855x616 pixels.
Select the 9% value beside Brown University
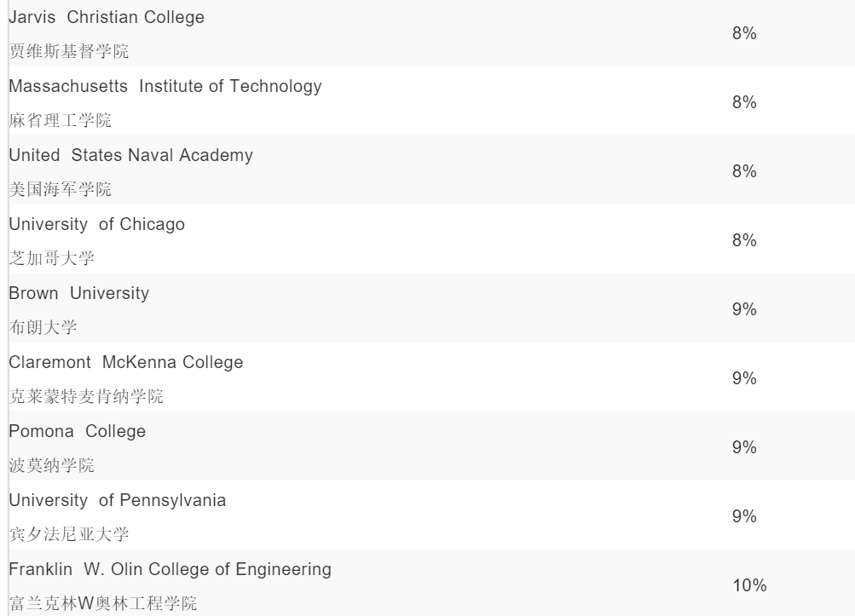[744, 310]
